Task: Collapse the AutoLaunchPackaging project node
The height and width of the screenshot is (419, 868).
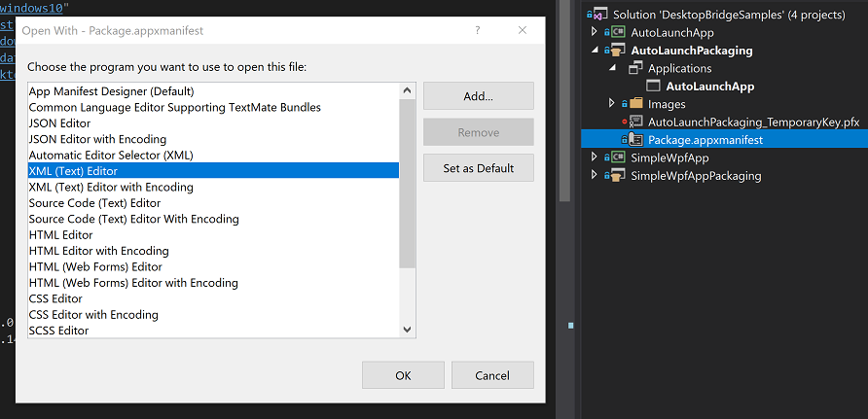Action: pyautogui.click(x=593, y=51)
